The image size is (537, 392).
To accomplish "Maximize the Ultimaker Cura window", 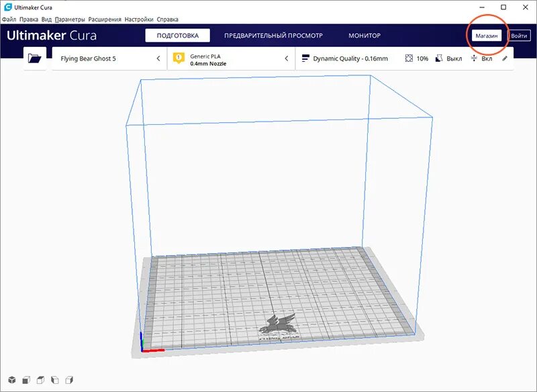I will [503, 7].
